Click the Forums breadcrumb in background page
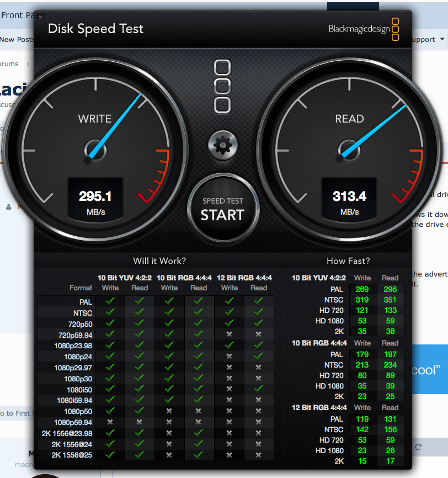Screen dimensions: 448x478 point(9,64)
